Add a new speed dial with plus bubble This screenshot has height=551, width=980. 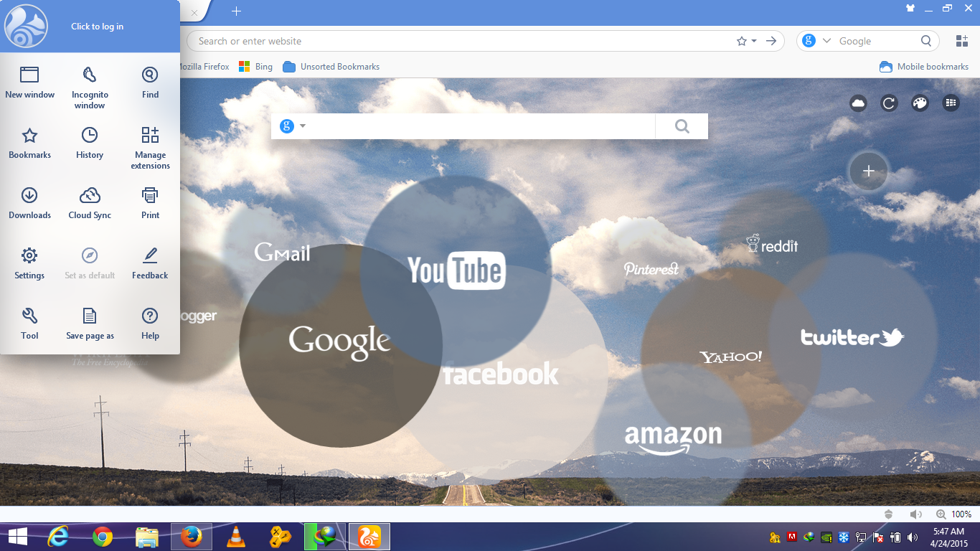(868, 171)
